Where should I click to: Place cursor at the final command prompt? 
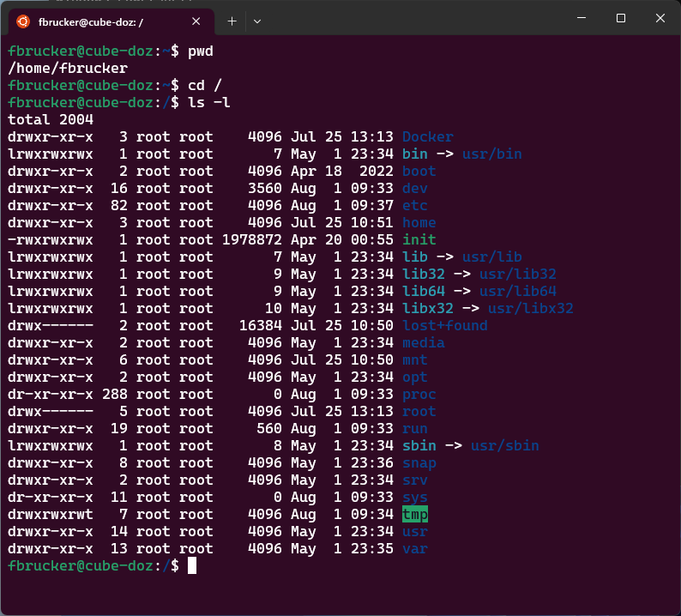(192, 566)
